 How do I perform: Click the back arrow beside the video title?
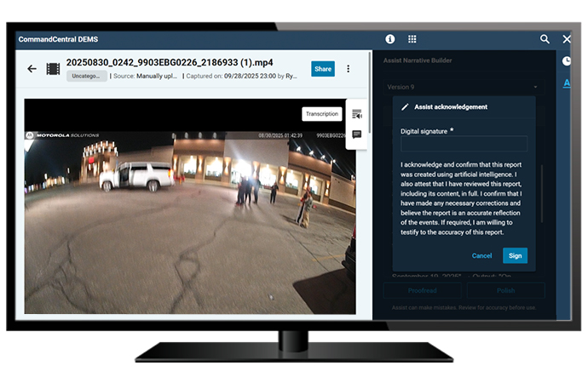pyautogui.click(x=32, y=69)
